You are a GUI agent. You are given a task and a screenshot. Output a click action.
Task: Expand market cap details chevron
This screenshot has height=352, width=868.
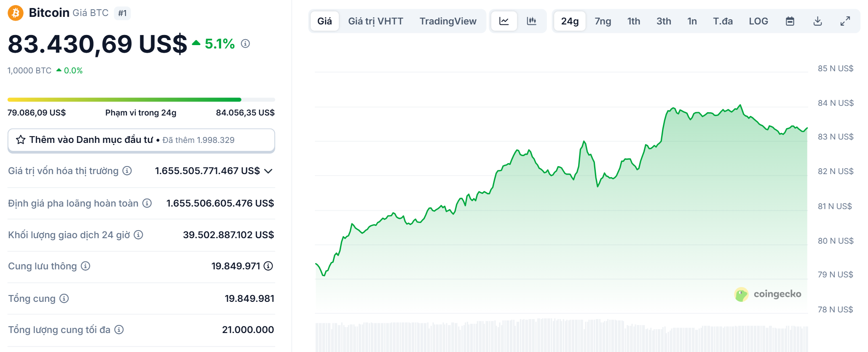(x=268, y=171)
